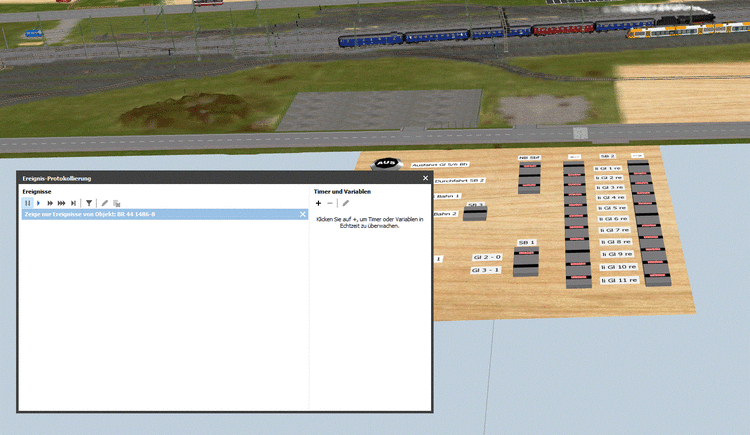Screen dimensions: 750x435
Task: Click the 'li Gl 5 re' label
Action: coord(612,208)
